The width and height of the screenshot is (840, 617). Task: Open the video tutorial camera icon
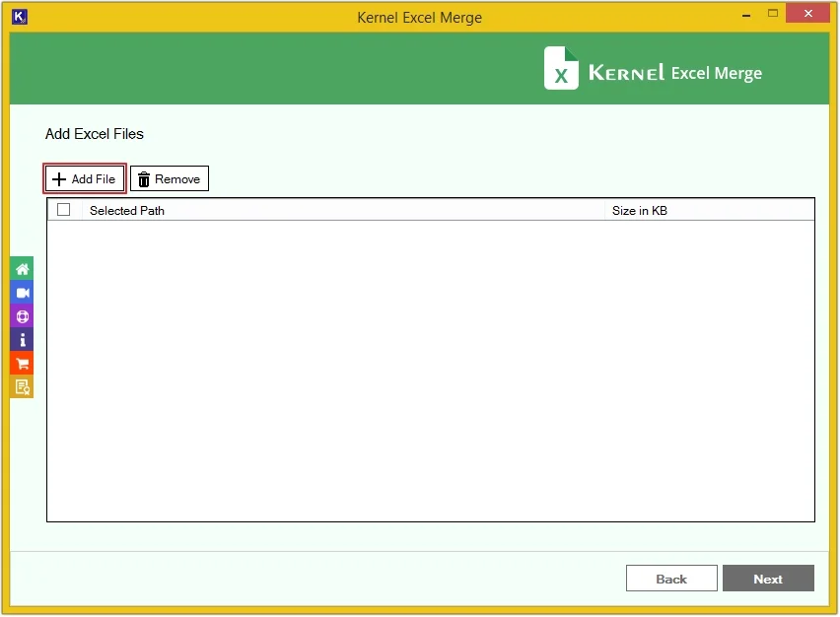(x=22, y=293)
